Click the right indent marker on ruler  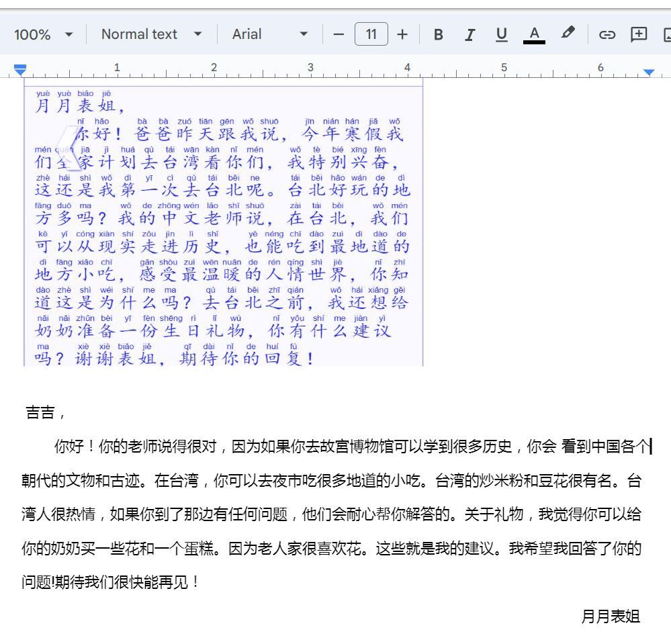[648, 71]
